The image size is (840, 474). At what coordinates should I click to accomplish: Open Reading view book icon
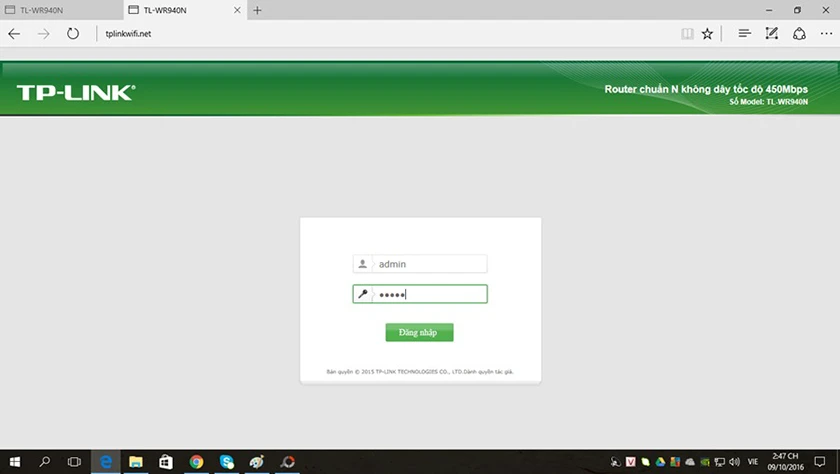coord(687,34)
